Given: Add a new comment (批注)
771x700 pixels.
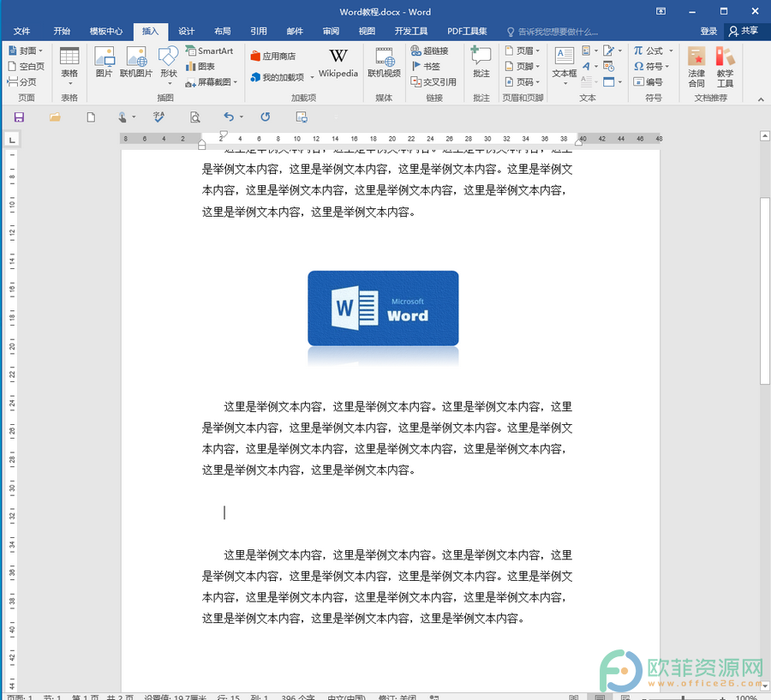Looking at the screenshot, I should tap(481, 63).
